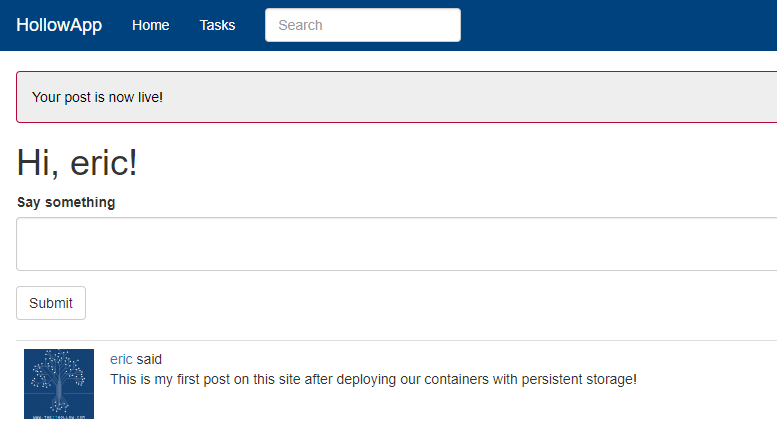Screen dimensions: 777x437
Task: Select the 'Hi, eric!' greeting heading
Action: [77, 163]
